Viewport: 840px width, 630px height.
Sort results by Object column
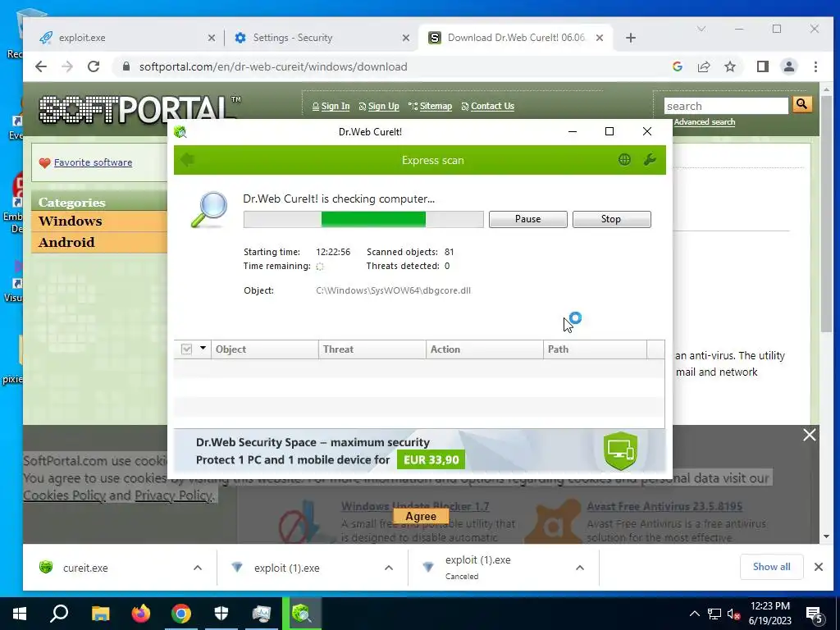coord(265,349)
